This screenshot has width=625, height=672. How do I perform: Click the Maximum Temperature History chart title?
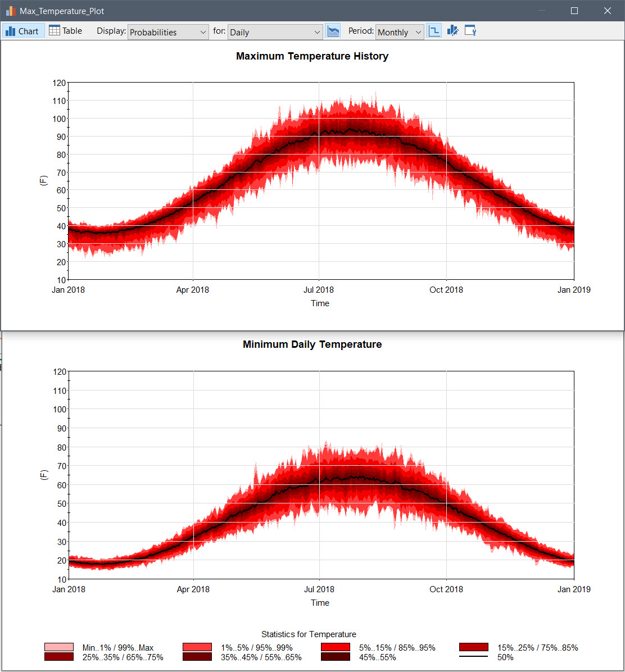pos(312,56)
